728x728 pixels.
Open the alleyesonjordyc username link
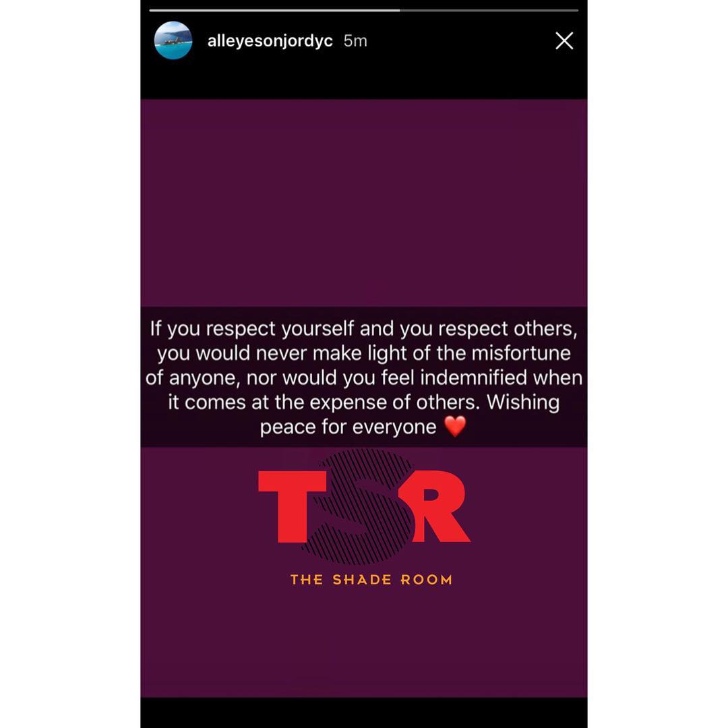coord(270,41)
